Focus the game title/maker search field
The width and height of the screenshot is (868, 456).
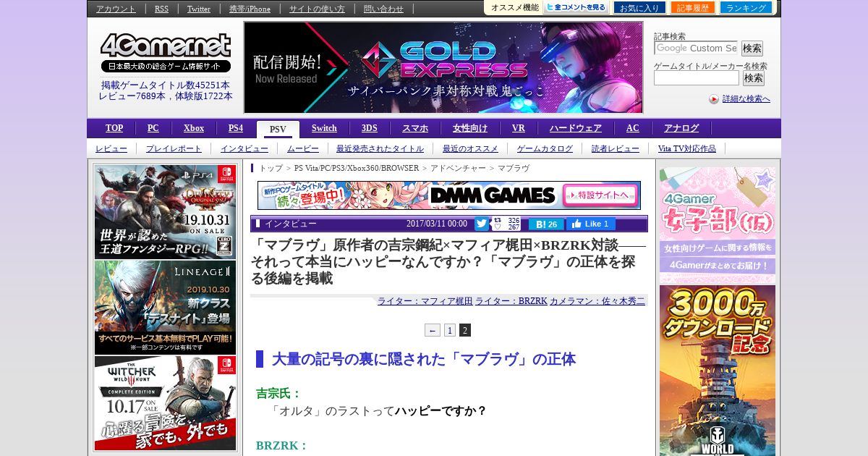pyautogui.click(x=697, y=77)
